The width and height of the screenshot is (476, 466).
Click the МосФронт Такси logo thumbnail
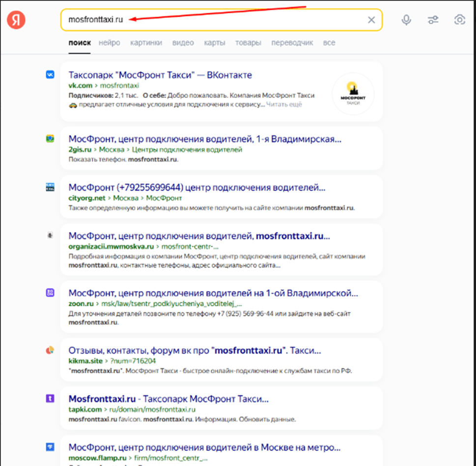point(353,93)
